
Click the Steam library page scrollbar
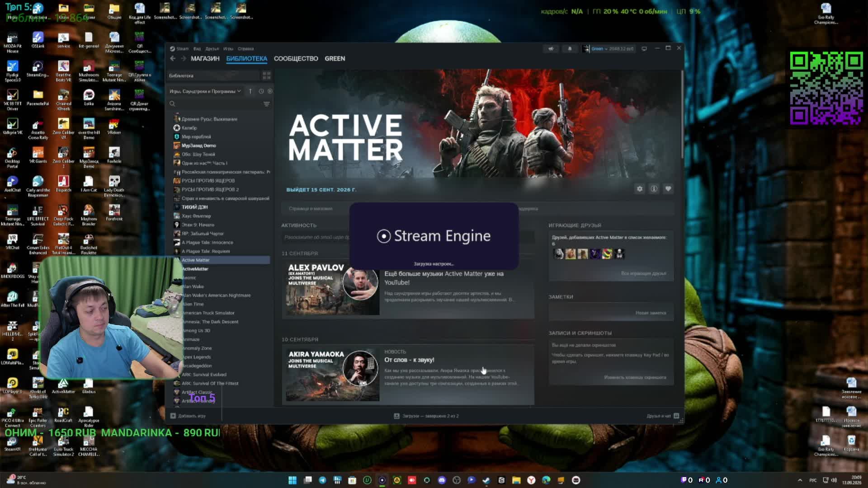(x=682, y=114)
